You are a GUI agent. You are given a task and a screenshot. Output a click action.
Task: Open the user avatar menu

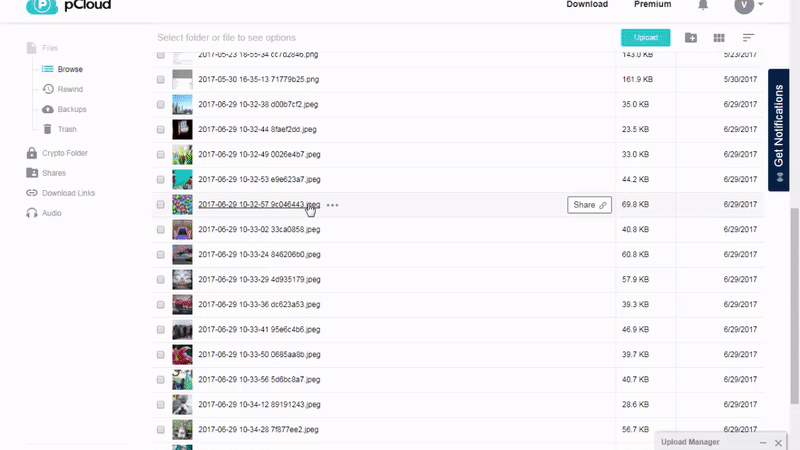(x=744, y=6)
